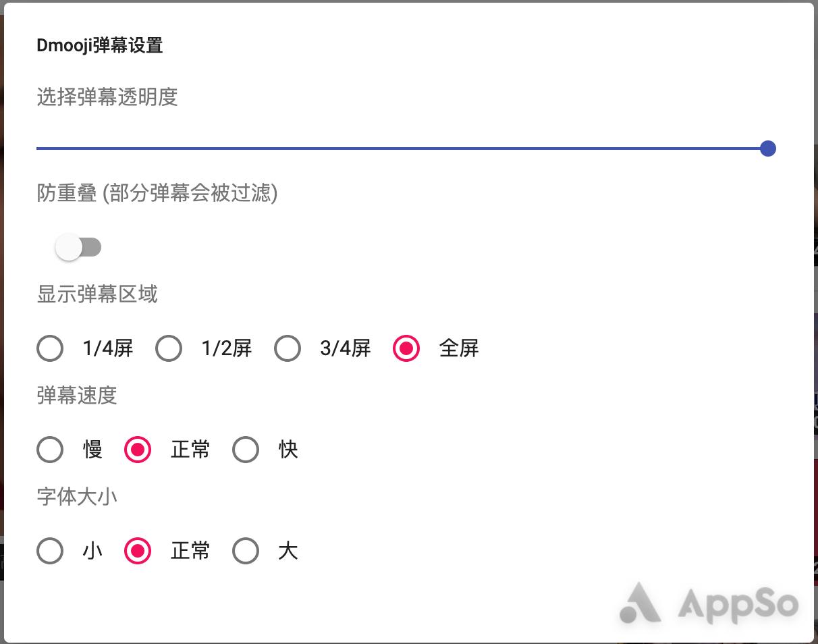Click the 显示弹幕区域 section label
The width and height of the screenshot is (818, 644).
pos(97,294)
